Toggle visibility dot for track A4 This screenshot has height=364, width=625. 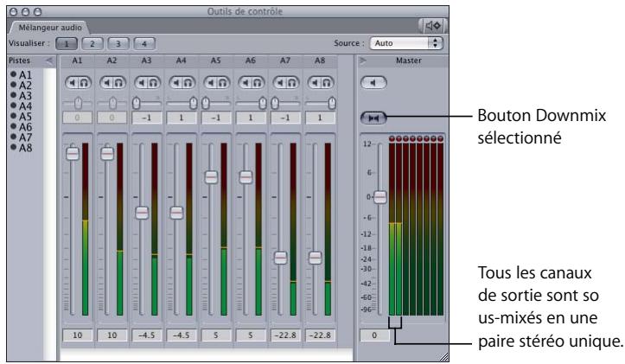[x=13, y=105]
